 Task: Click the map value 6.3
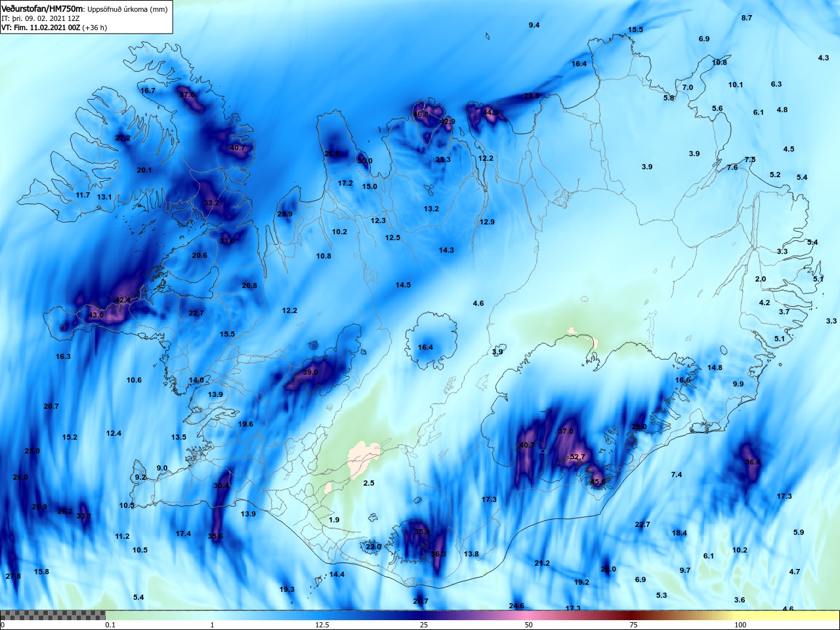776,84
